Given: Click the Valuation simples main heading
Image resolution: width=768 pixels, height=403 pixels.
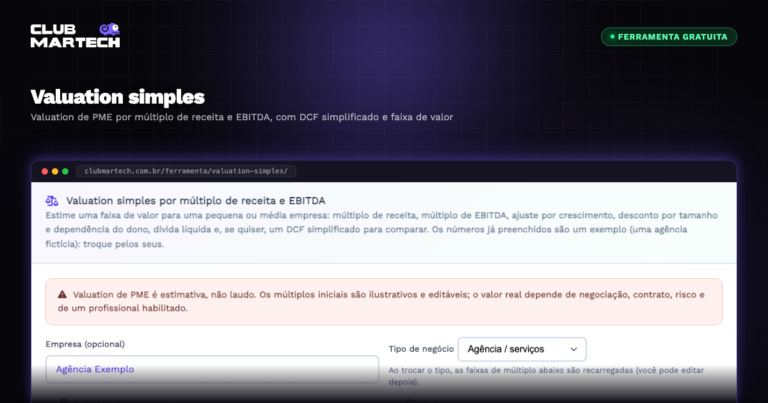Looking at the screenshot, I should pyautogui.click(x=118, y=97).
